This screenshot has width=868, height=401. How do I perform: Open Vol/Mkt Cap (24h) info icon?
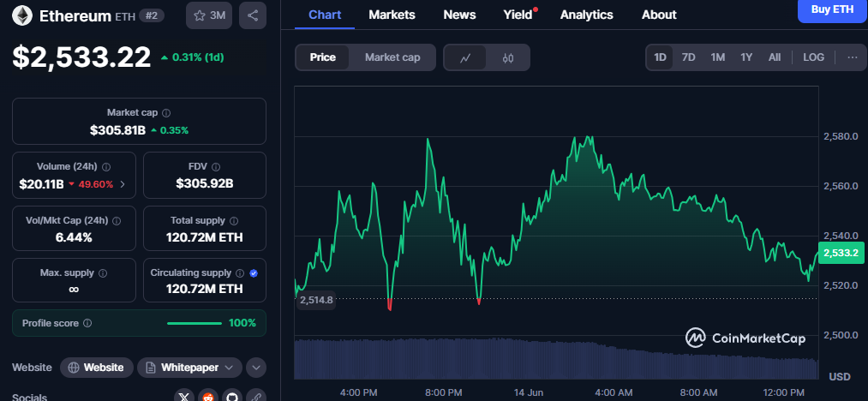tap(117, 220)
